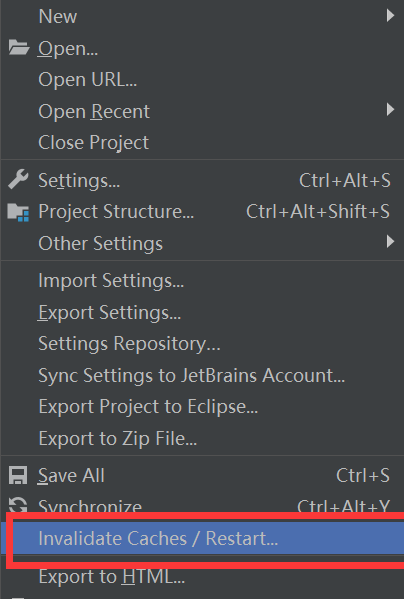404x599 pixels.
Task: Click the Project Structure folder icon
Action: pyautogui.click(x=18, y=212)
